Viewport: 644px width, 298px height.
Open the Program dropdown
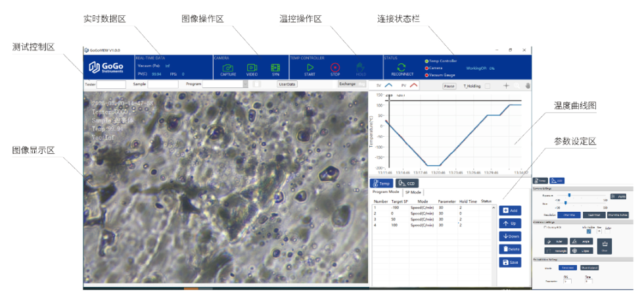(x=245, y=84)
